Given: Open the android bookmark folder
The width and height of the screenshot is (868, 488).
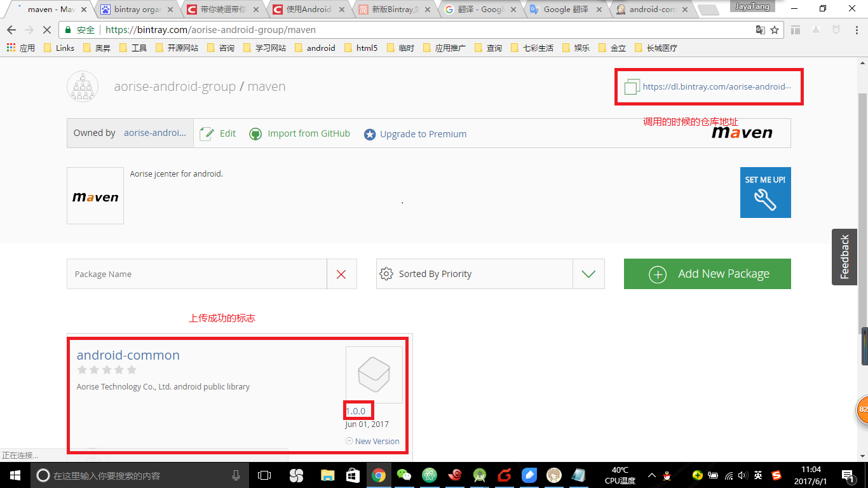Looking at the screenshot, I should point(315,48).
